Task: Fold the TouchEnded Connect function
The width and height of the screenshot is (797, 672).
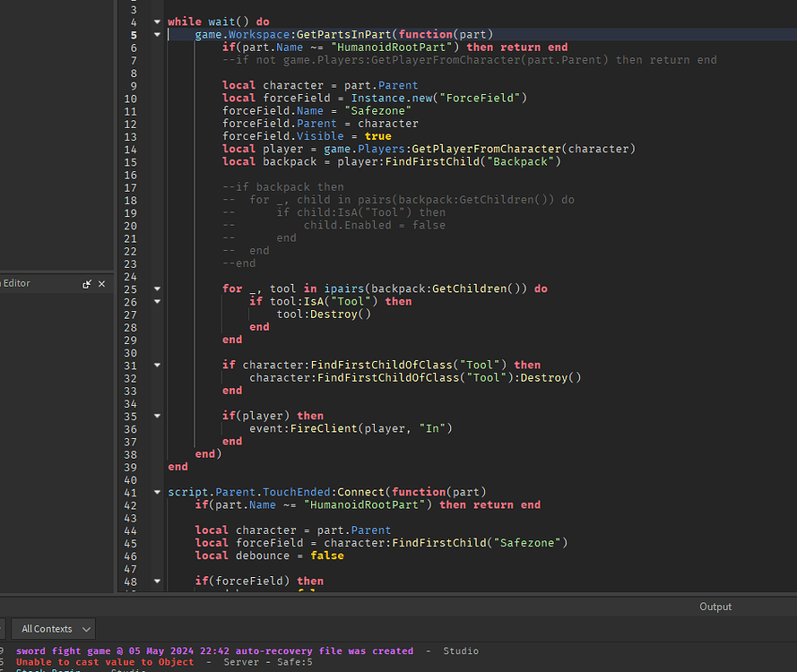Action: (158, 492)
